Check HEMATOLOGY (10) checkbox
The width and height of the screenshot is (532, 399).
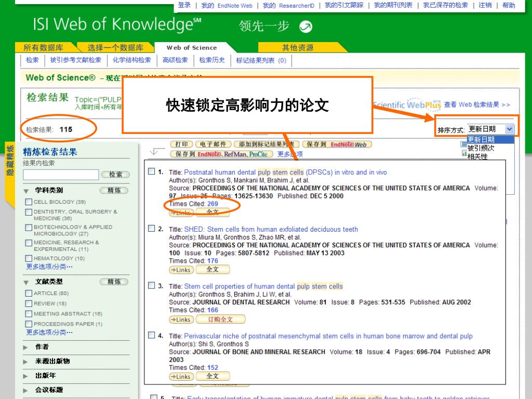pyautogui.click(x=29, y=259)
